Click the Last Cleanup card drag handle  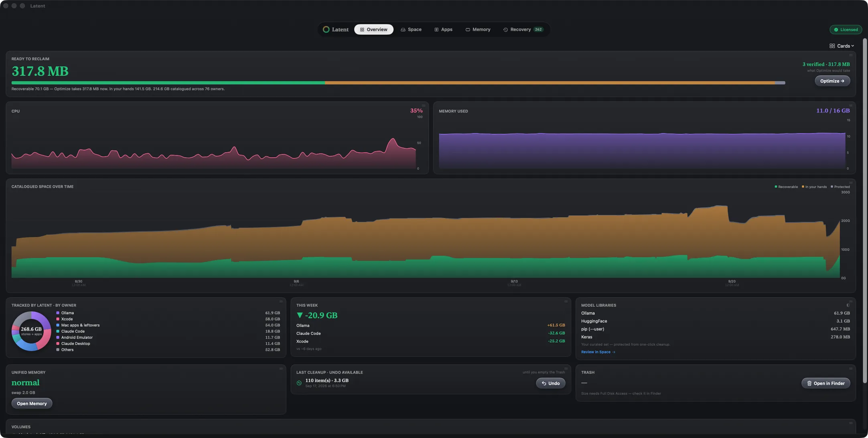coord(566,369)
